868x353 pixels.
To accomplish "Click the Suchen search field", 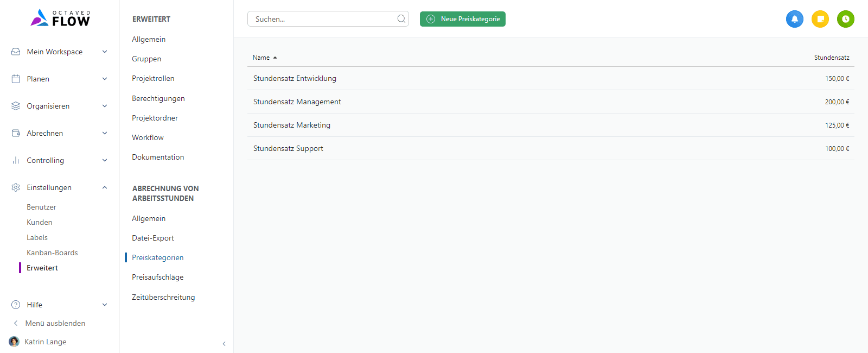I will (328, 19).
